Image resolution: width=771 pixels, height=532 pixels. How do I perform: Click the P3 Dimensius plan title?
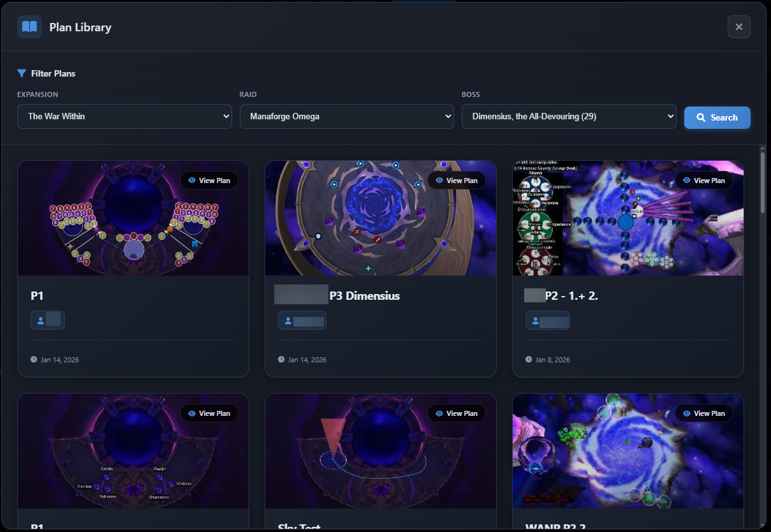coord(365,295)
